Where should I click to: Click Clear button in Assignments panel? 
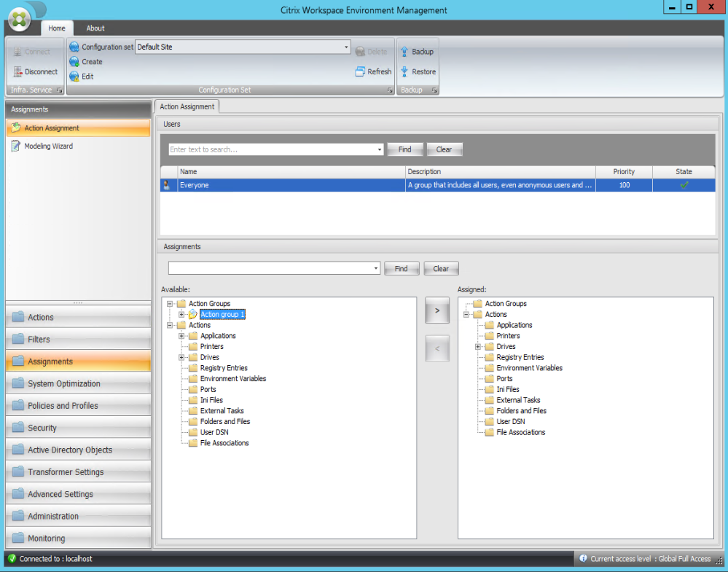tap(441, 268)
